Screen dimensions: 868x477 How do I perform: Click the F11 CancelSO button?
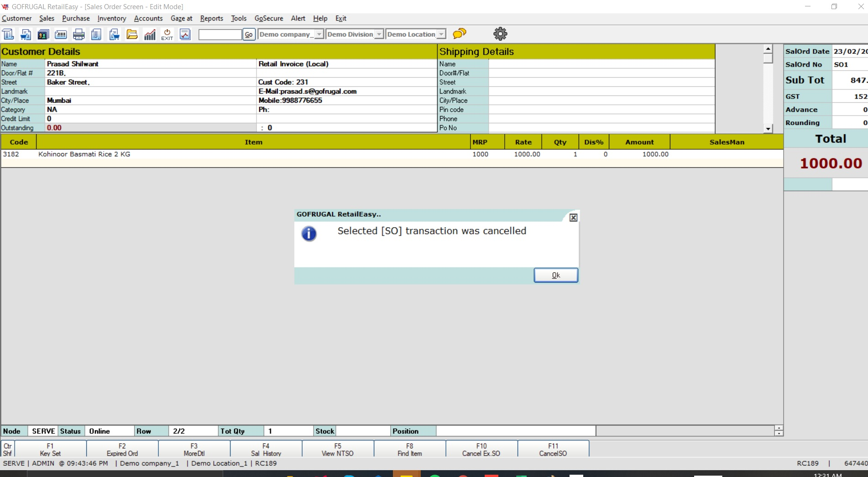point(553,449)
